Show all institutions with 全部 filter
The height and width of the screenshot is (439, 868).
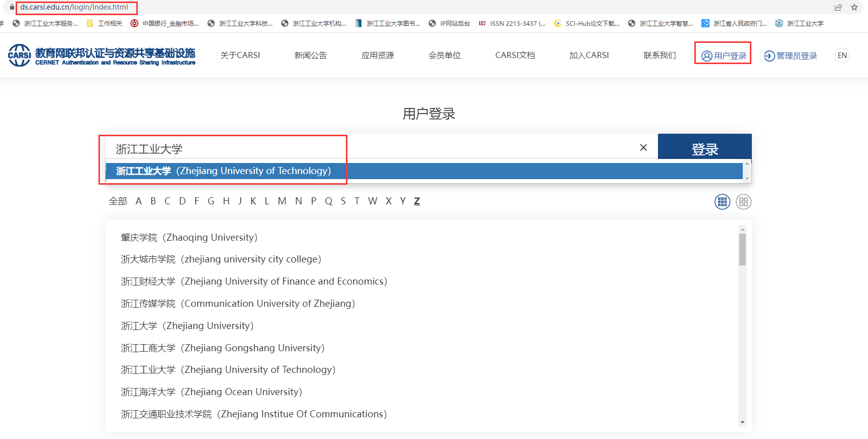(118, 201)
